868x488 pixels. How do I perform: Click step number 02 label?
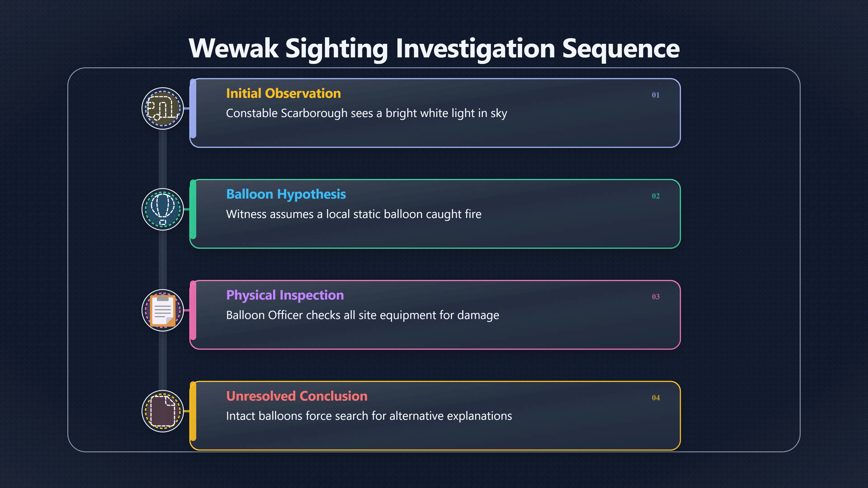click(x=655, y=196)
